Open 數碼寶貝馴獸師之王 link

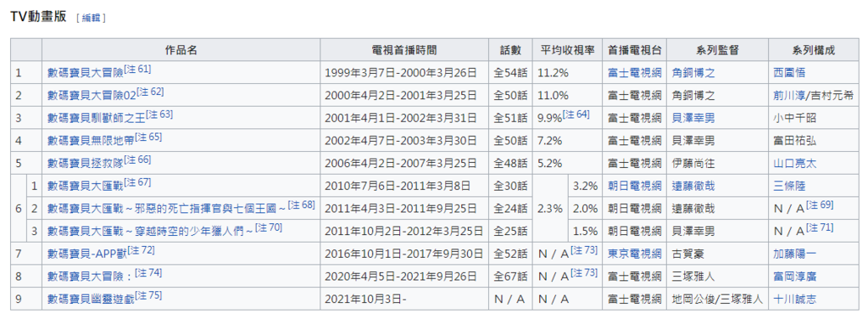(97, 118)
